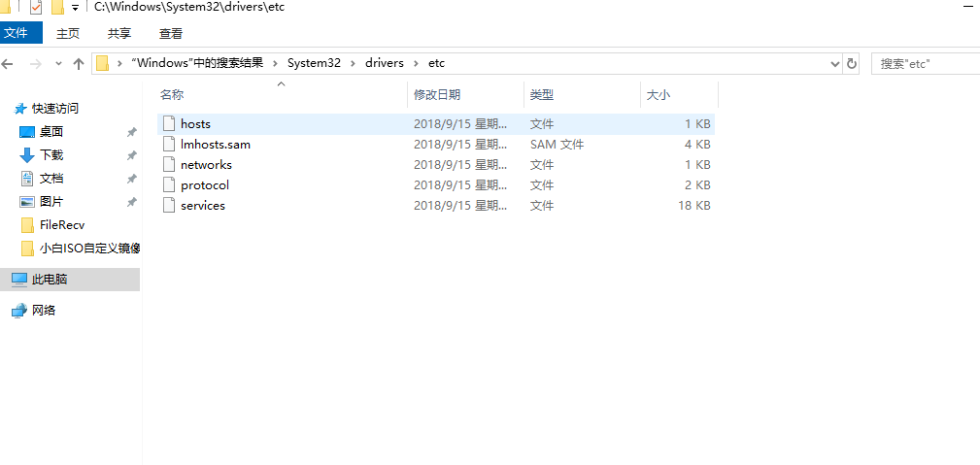Click the 网络 network icon
Viewport: 980px width, 465px height.
19,310
